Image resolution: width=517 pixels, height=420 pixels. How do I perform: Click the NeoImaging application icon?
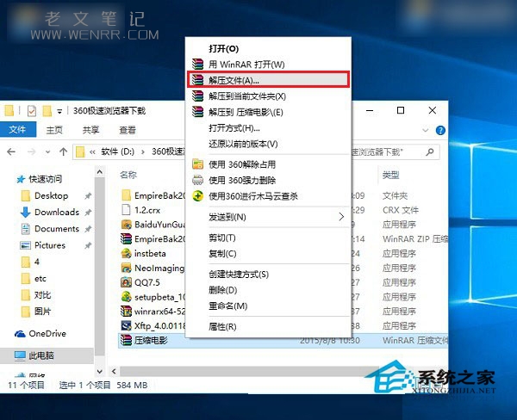(x=127, y=268)
